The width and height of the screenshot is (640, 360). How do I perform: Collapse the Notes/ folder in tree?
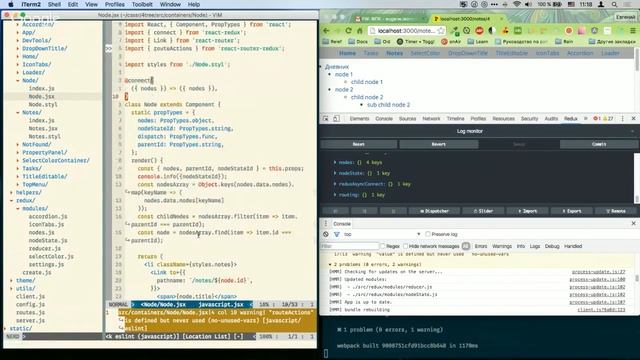[x=18, y=112]
